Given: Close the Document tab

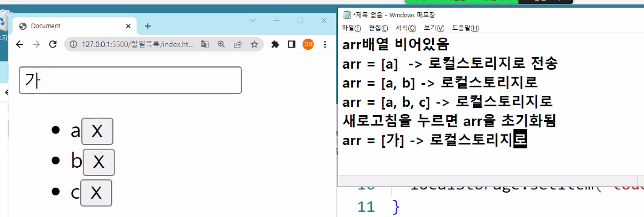Looking at the screenshot, I should point(128,27).
